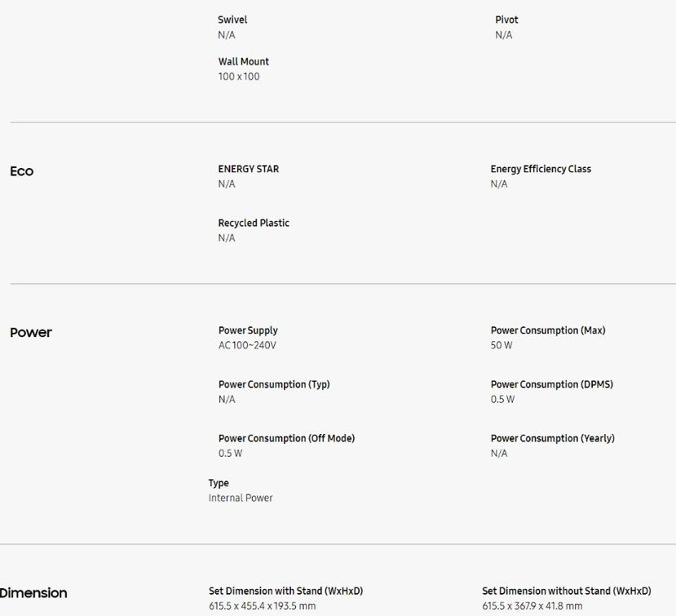The image size is (676, 616).
Task: Click the Dimension section heading
Action: 33,593
